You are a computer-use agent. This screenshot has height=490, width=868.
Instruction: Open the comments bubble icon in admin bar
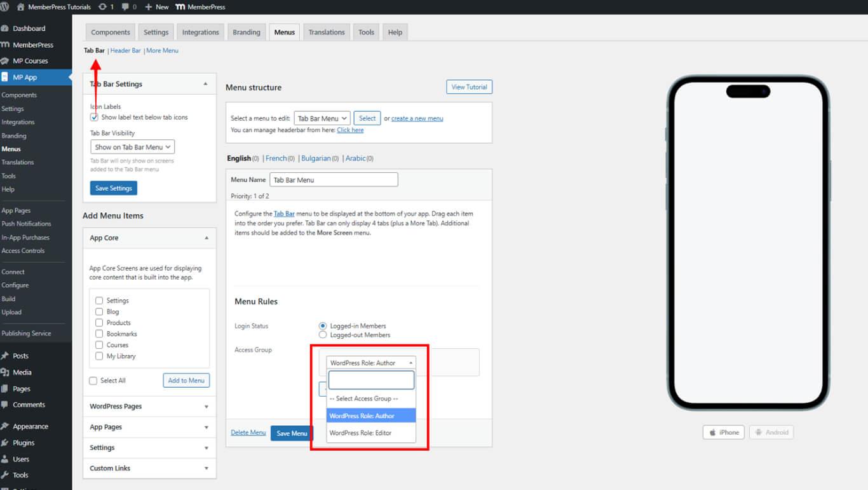tap(125, 7)
